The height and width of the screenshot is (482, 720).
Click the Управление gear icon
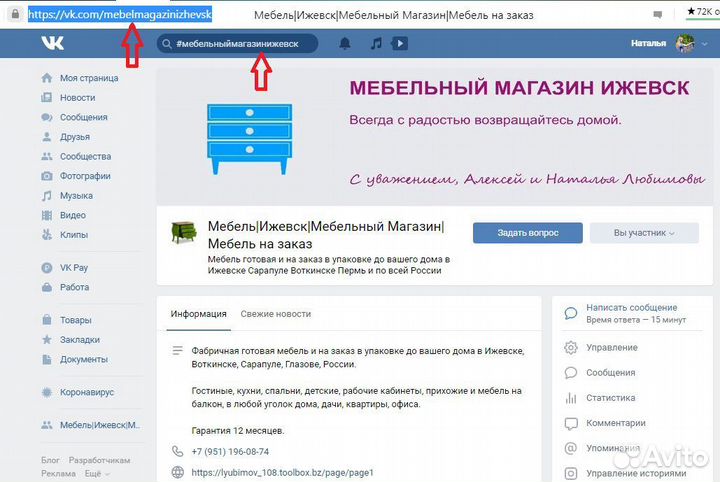570,347
